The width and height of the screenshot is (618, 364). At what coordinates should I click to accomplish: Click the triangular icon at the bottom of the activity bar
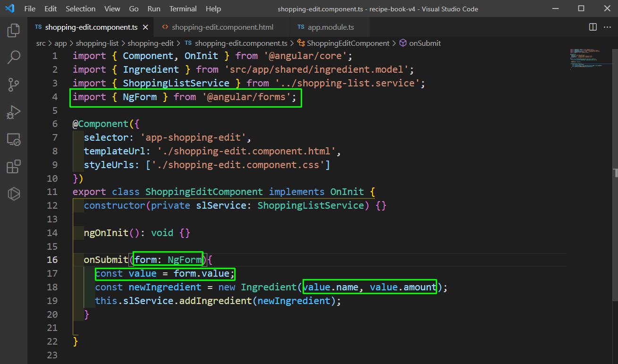coord(14,194)
